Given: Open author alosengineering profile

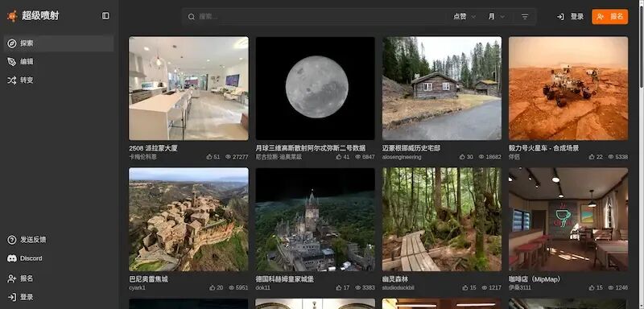Looking at the screenshot, I should 402,157.
